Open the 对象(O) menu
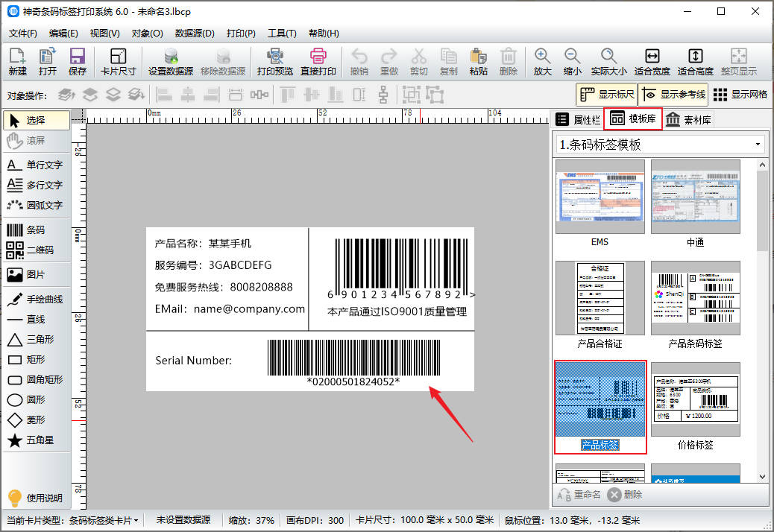Image resolution: width=774 pixels, height=532 pixels. (147, 34)
